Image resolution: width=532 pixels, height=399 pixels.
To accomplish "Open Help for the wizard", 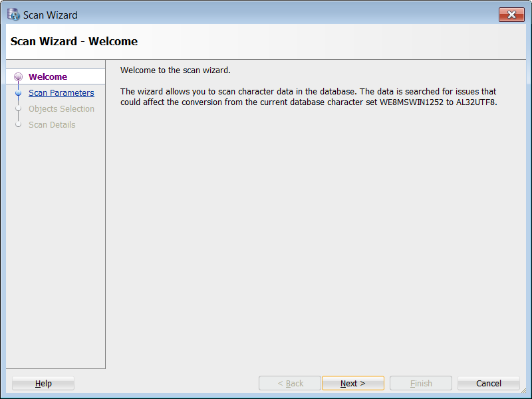I will (x=43, y=384).
